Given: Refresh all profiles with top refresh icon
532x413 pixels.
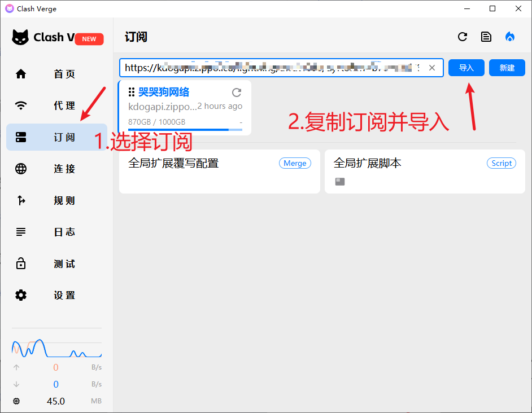Looking at the screenshot, I should click(x=463, y=37).
